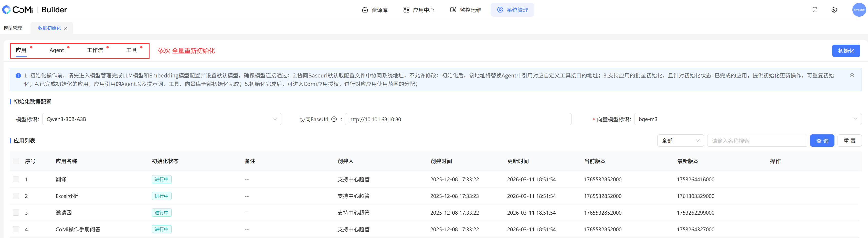Viewport: 868px width, 238px height.
Task: Open the 应用中心 grid icon
Action: pos(406,10)
